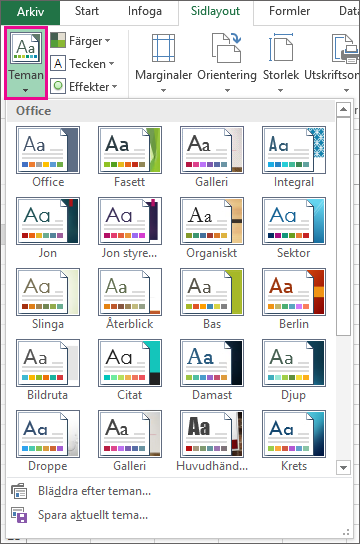Open the Effekter effects dropdown
This screenshot has width=360, height=544.
tap(84, 86)
